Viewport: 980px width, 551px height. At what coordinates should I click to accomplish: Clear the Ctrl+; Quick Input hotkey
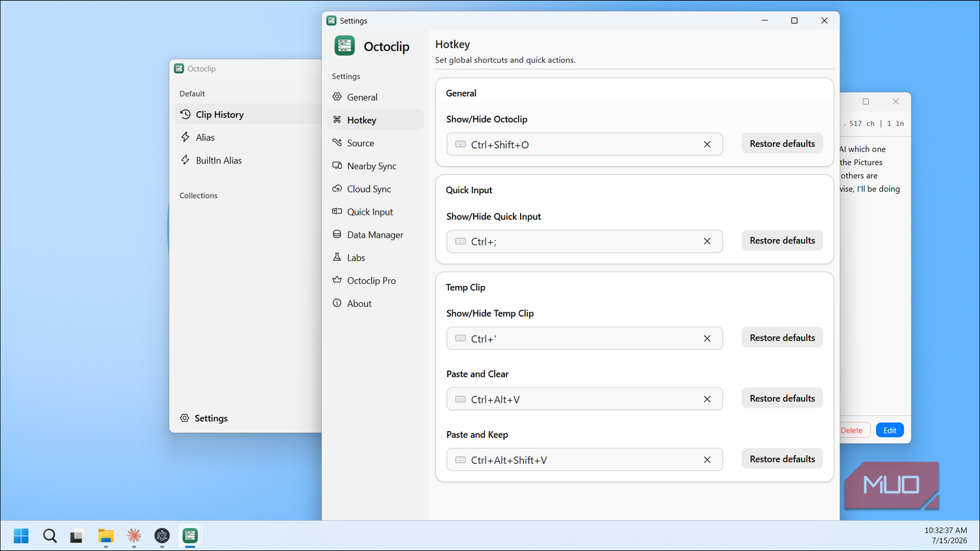pyautogui.click(x=707, y=241)
